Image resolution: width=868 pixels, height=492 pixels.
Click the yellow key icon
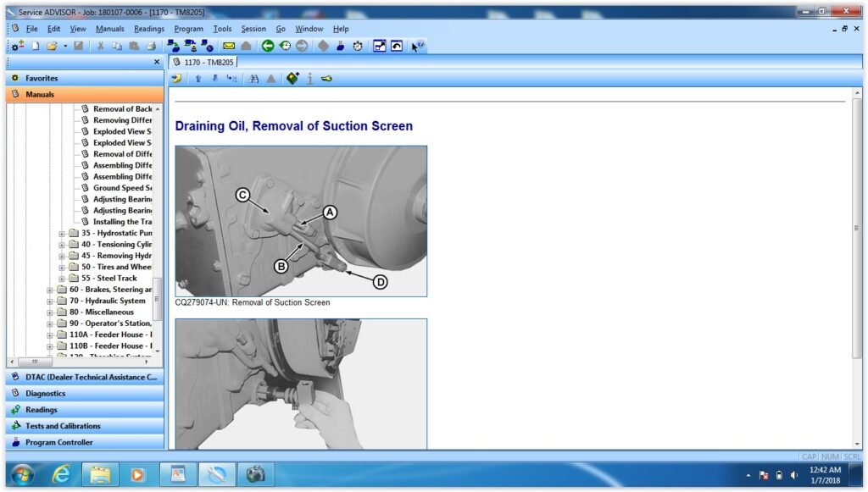[326, 78]
